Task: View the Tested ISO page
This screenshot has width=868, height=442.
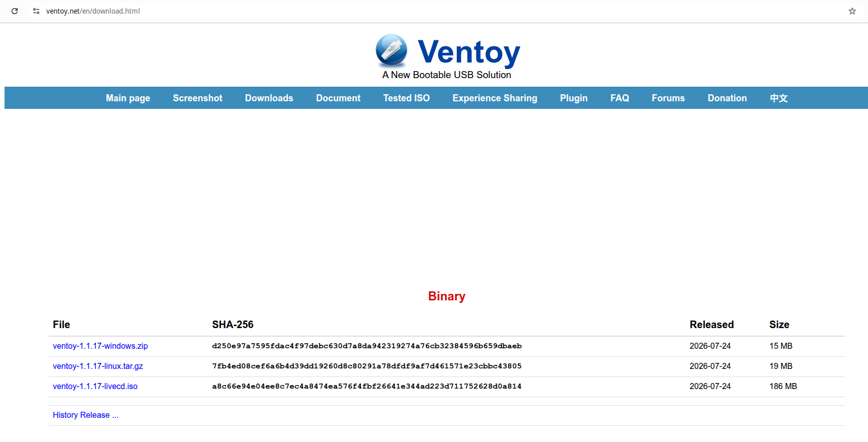Action: [x=406, y=98]
